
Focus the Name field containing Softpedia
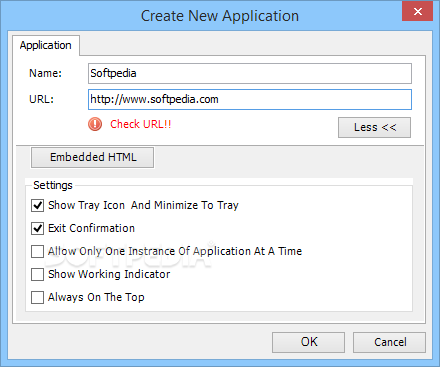(x=250, y=73)
